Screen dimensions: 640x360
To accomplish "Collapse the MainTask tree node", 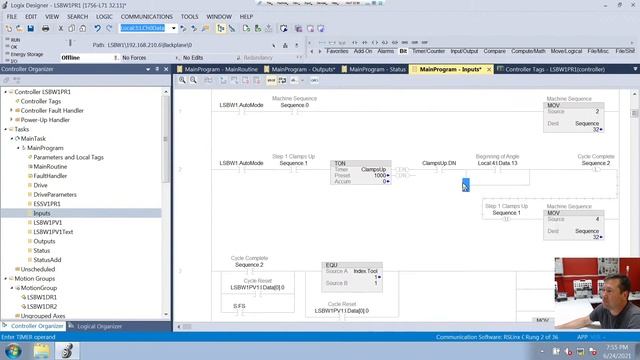I will click(x=12, y=138).
